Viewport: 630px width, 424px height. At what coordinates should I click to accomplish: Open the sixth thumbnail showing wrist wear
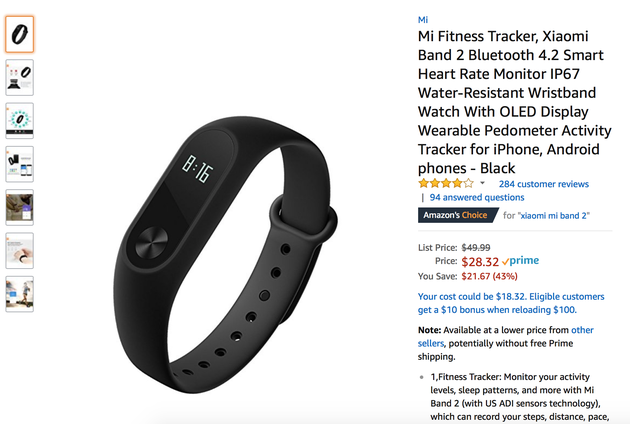pos(19,250)
